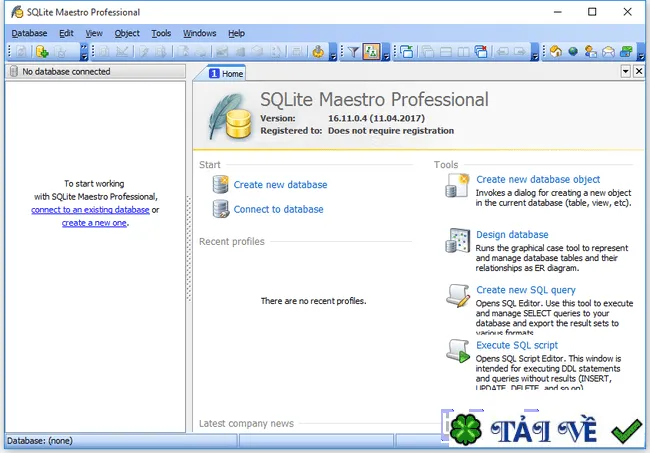Click the Execute SQL script play icon
The width and height of the screenshot is (650, 453).
point(458,351)
